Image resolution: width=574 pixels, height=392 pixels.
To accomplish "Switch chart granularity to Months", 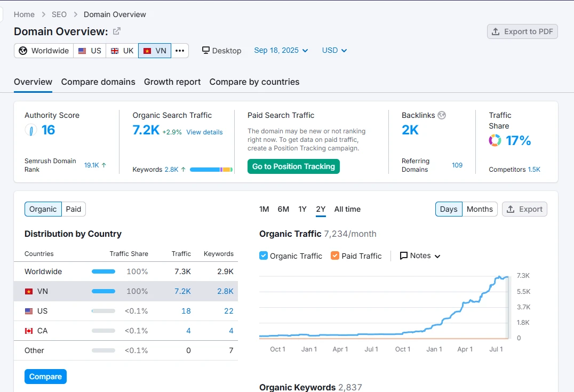I will pos(480,209).
